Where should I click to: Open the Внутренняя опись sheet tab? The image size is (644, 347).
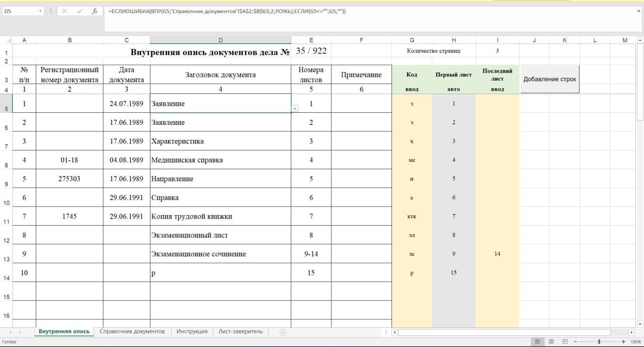(x=64, y=331)
